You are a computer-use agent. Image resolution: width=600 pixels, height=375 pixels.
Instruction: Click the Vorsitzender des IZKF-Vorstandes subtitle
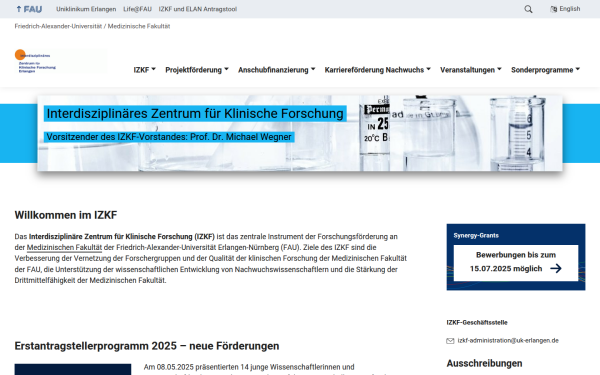[169, 137]
